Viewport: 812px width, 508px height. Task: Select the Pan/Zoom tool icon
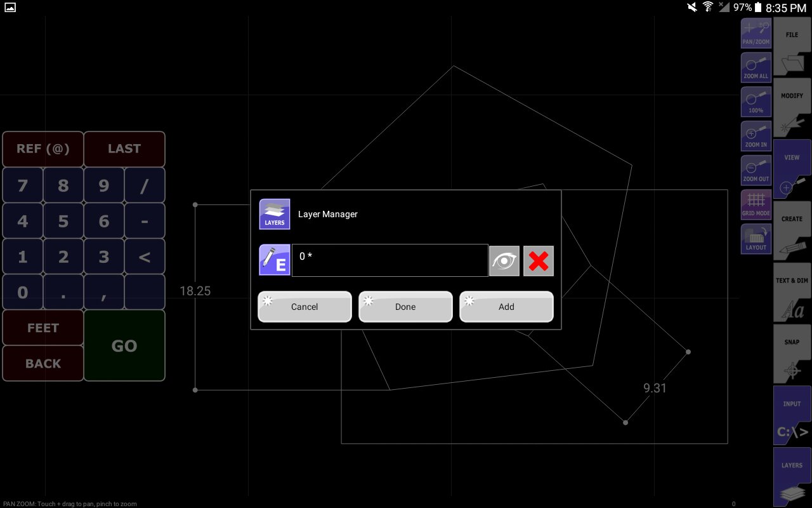click(x=756, y=32)
